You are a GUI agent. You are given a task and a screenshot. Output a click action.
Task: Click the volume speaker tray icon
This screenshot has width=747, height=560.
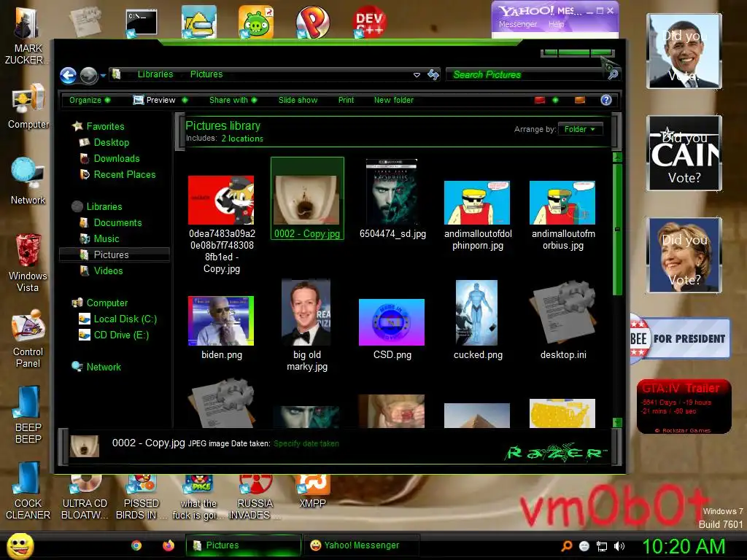pos(619,547)
